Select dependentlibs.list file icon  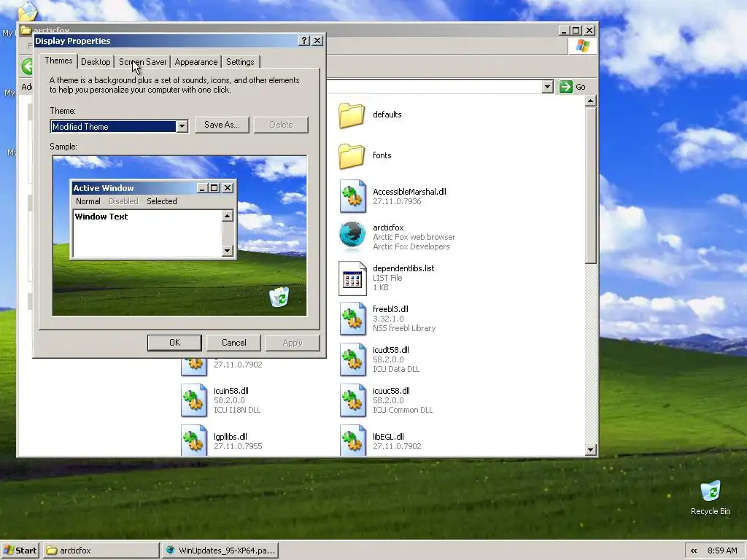352,278
